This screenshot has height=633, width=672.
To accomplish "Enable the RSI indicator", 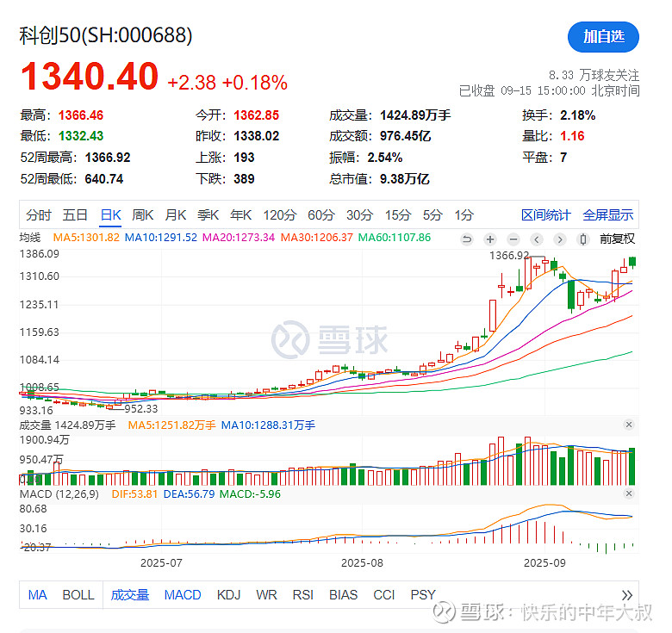I will click(x=302, y=595).
